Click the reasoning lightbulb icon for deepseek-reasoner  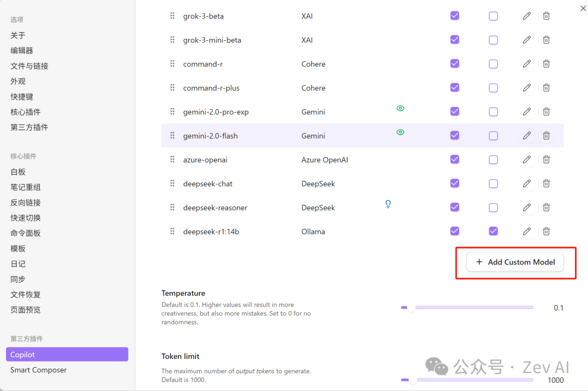(388, 204)
